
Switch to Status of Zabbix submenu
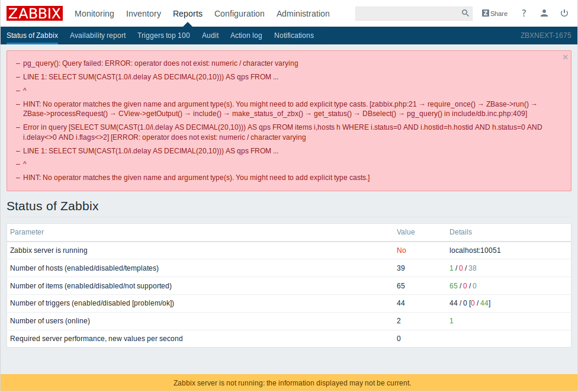coord(32,36)
